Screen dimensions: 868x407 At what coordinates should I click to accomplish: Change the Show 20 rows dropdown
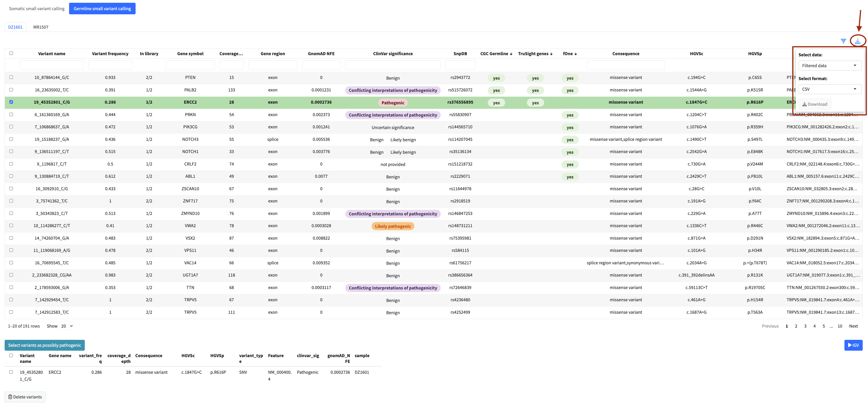point(67,326)
